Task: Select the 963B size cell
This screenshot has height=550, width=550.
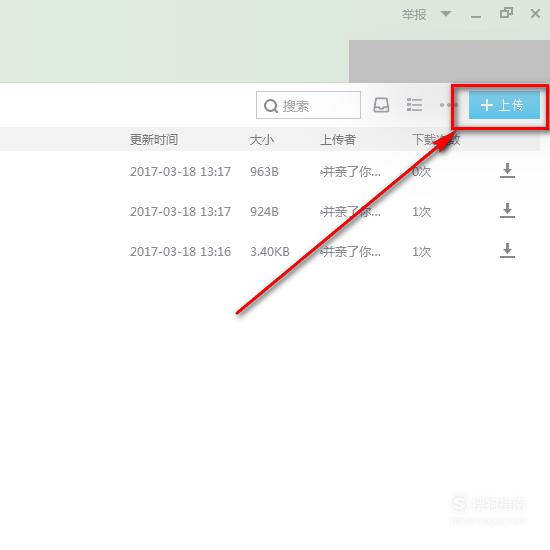Action: tap(264, 172)
